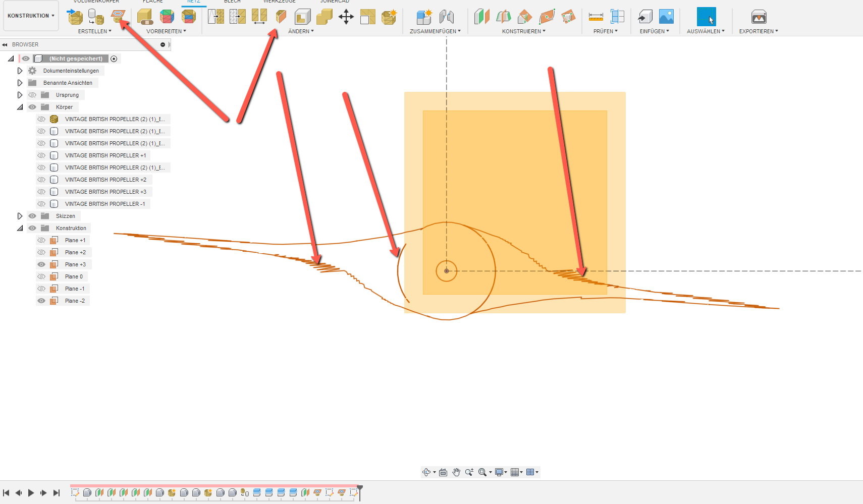The image size is (863, 504).
Task: Open the WERKZEUGE ribbon tab
Action: click(278, 2)
